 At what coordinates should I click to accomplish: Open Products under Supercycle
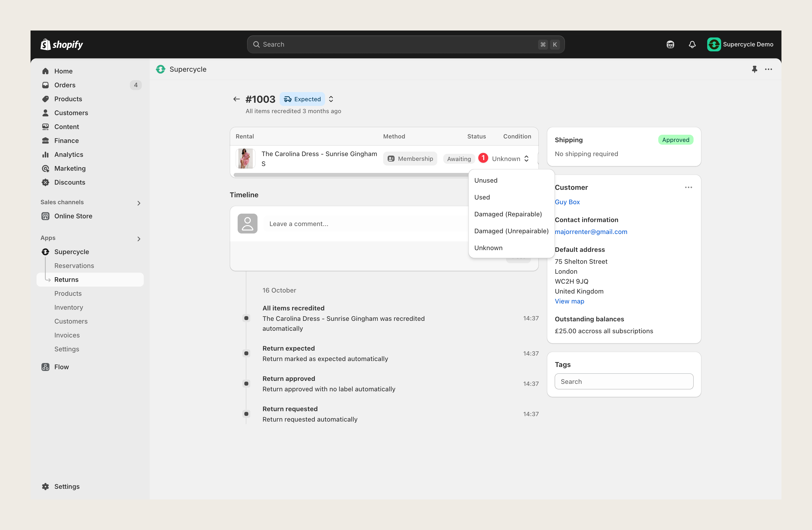68,294
